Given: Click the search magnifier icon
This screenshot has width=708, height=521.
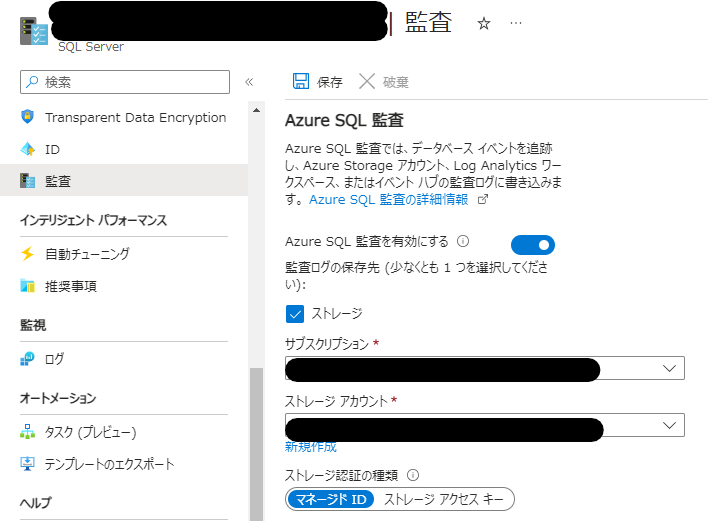Looking at the screenshot, I should [x=32, y=82].
